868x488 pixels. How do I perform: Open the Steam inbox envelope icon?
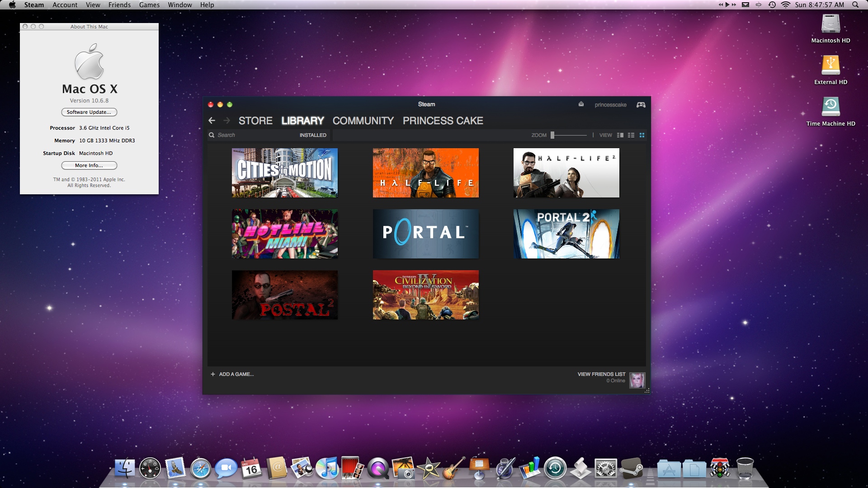[x=581, y=104]
